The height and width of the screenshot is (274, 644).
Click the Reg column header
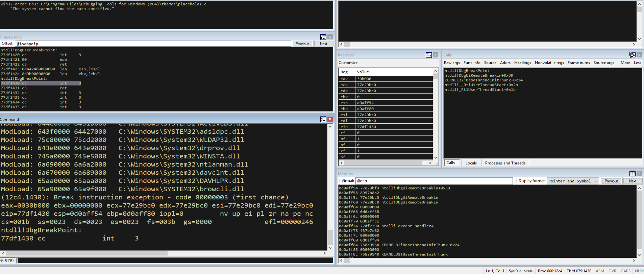pos(347,72)
